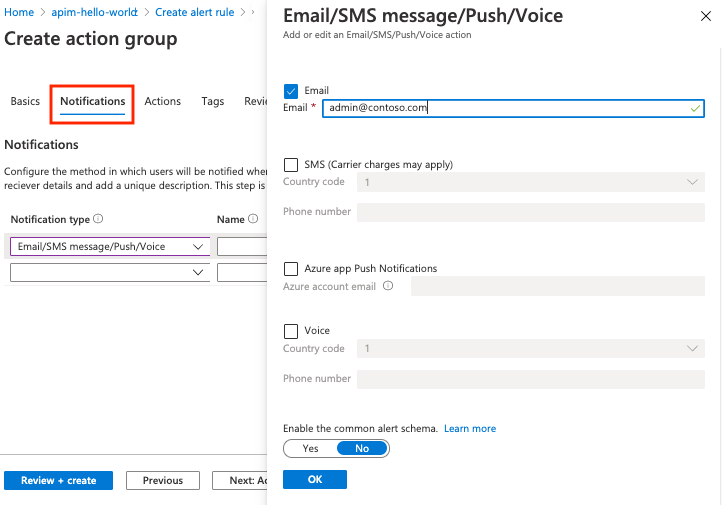This screenshot has width=722, height=505.
Task: Check Azure app Push Notifications box
Action: click(291, 269)
